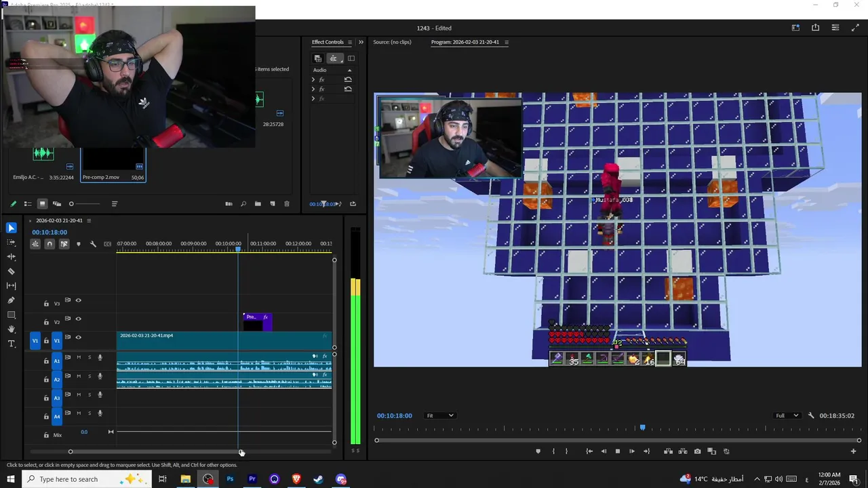Screen dimensions: 868x488
Task: Select the Hand tool
Action: tap(11, 329)
